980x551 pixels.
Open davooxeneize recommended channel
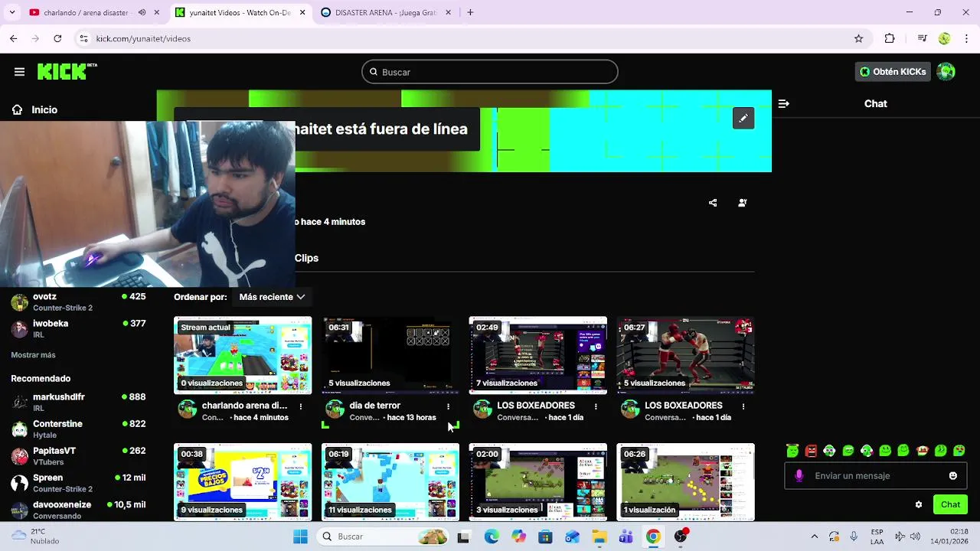pos(78,510)
